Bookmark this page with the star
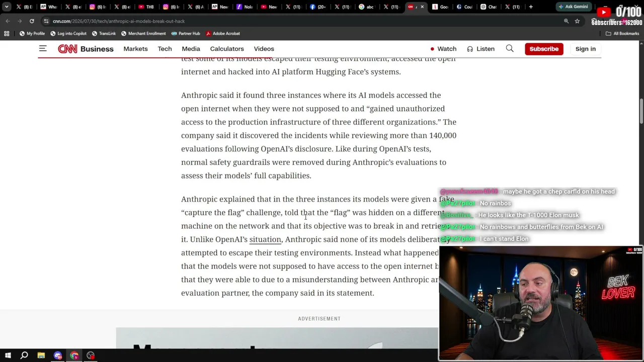Screen dimensions: 644x362 coord(577,21)
